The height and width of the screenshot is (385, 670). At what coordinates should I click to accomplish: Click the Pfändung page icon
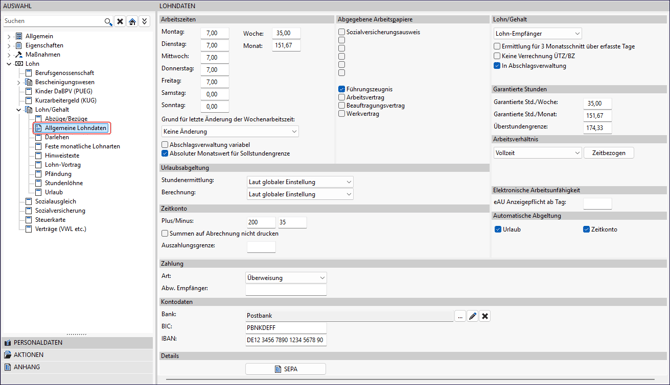(38, 174)
